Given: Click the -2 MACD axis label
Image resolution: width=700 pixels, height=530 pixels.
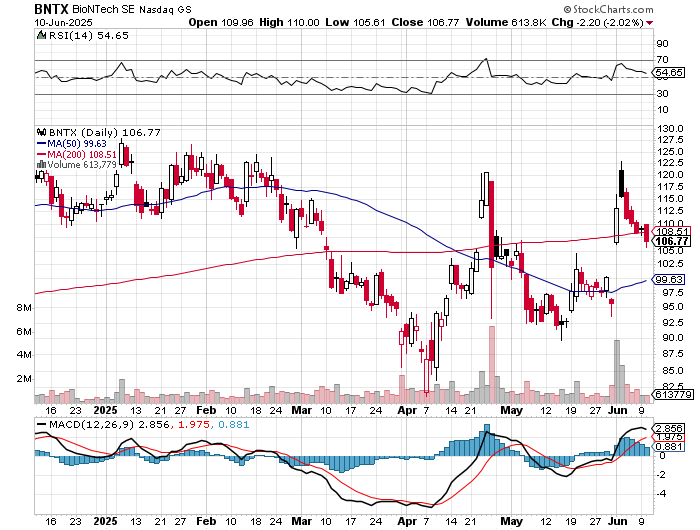Looking at the screenshot, I should click(x=661, y=475).
